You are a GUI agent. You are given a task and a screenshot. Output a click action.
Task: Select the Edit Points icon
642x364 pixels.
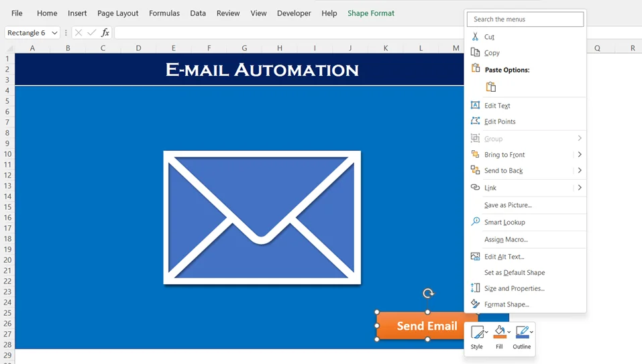(475, 121)
